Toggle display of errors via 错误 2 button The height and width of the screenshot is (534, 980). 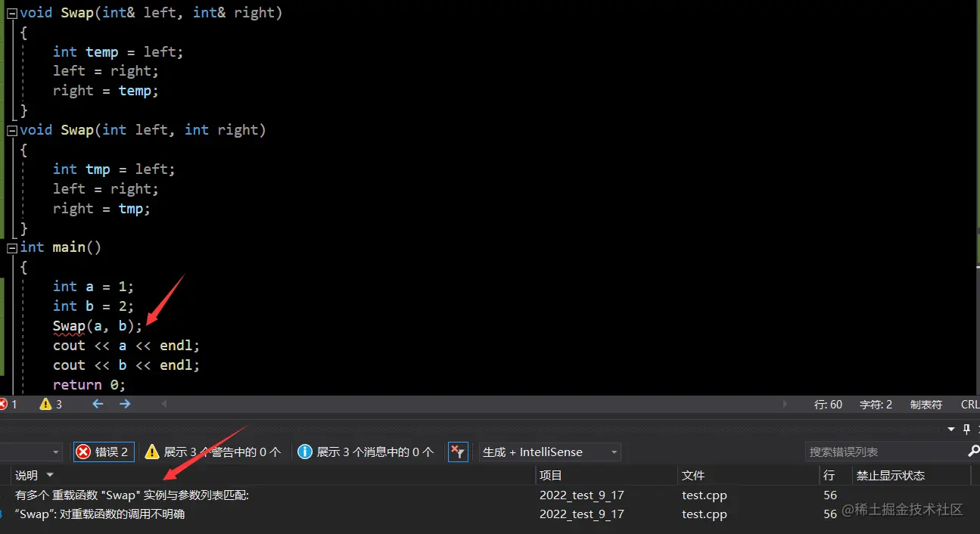103,452
